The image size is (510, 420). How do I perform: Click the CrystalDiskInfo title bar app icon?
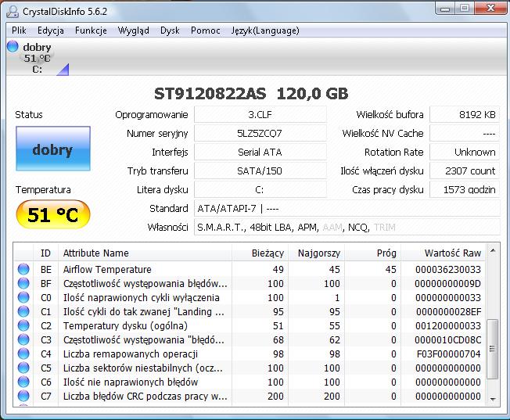pyautogui.click(x=13, y=12)
